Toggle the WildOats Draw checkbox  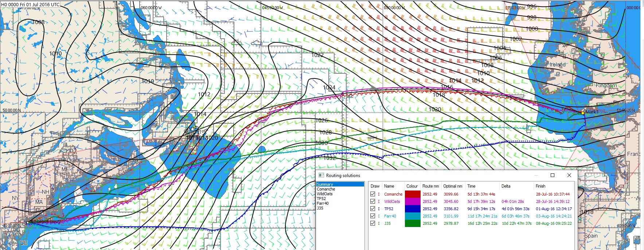[x=372, y=201]
